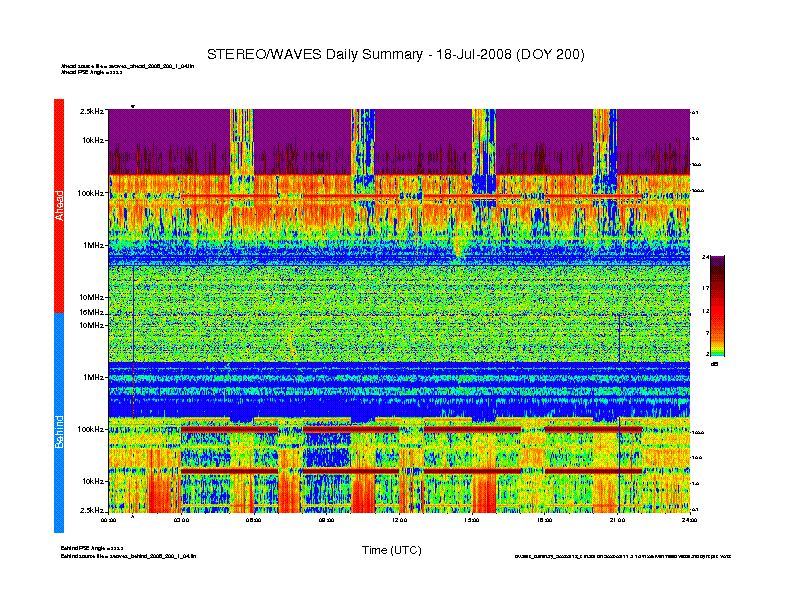Image resolution: width=792 pixels, height=612 pixels.
Task: Click the 2.5kHz label at top of Ahead axis
Action: (92, 111)
